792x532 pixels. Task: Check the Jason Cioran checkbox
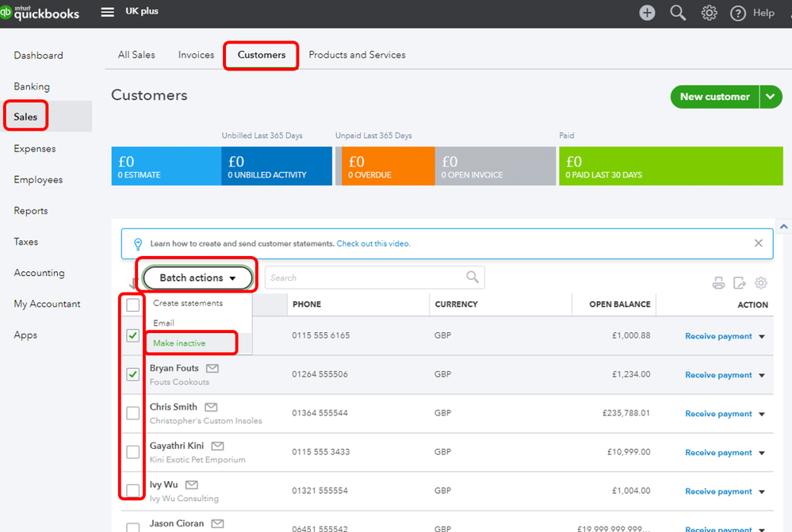pos(133,527)
